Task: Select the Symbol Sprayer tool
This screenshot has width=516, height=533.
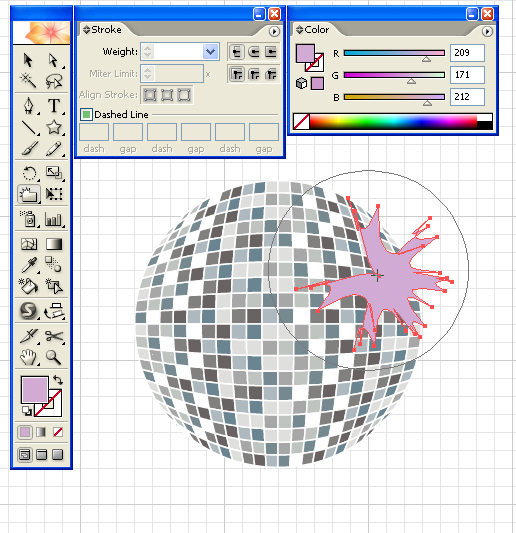Action: (x=29, y=219)
